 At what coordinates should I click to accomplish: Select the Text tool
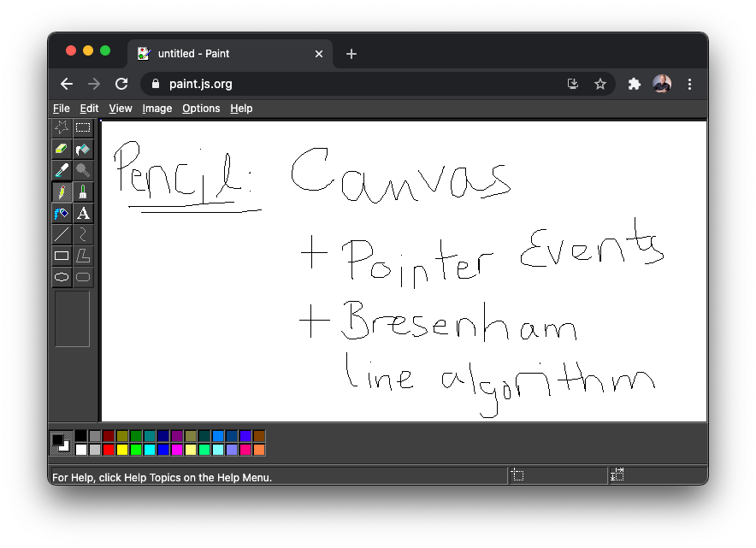[82, 213]
